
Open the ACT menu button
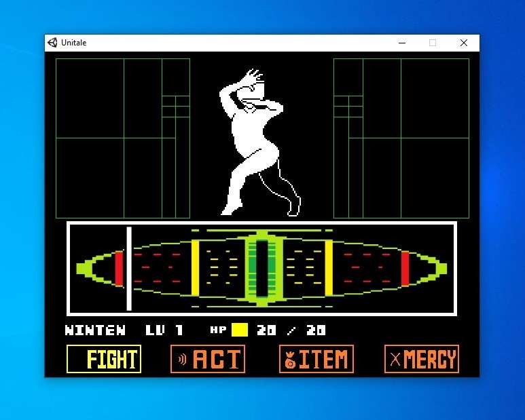pyautogui.click(x=208, y=359)
